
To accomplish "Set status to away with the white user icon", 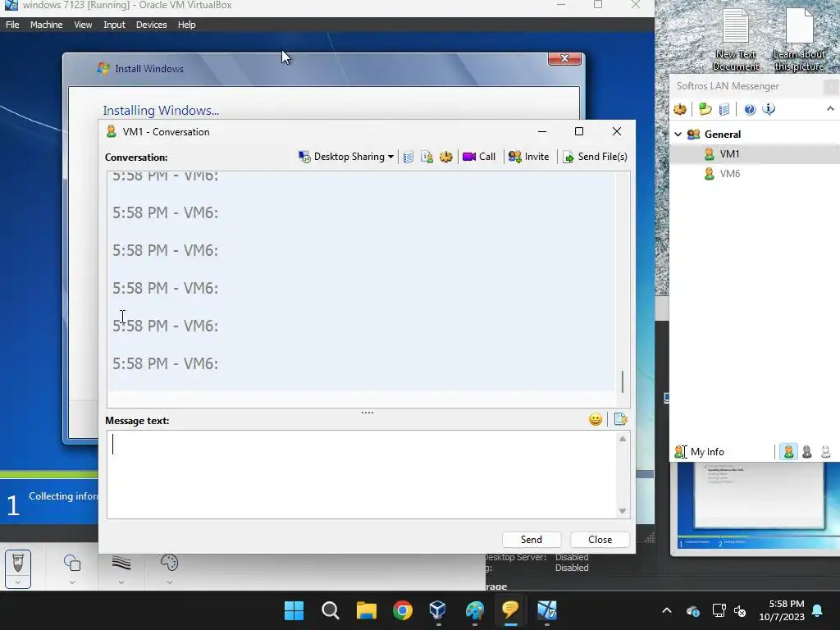I will [825, 452].
